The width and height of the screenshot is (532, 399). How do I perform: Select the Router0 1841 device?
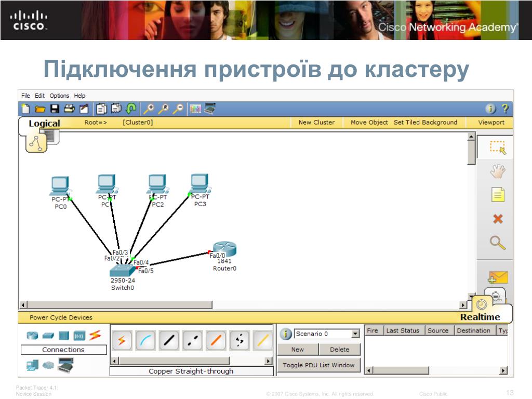[x=224, y=249]
